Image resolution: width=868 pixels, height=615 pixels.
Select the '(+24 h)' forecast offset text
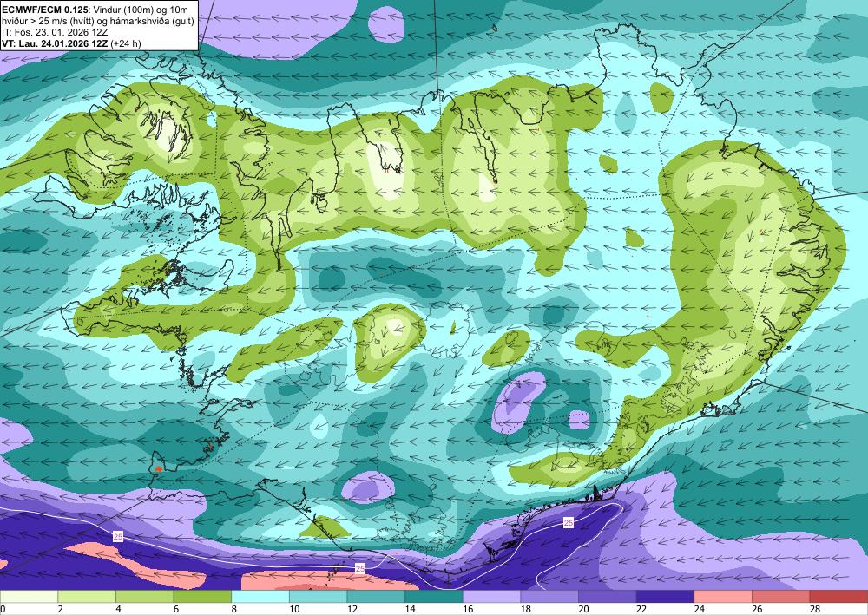click(x=126, y=43)
